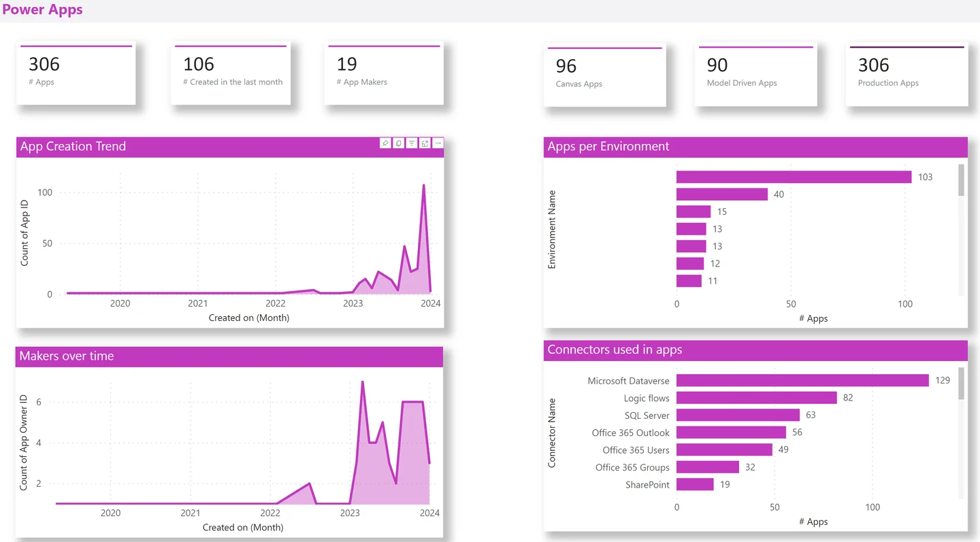Select the environment bar with 15 apps
This screenshot has width=980, height=542.
[693, 211]
